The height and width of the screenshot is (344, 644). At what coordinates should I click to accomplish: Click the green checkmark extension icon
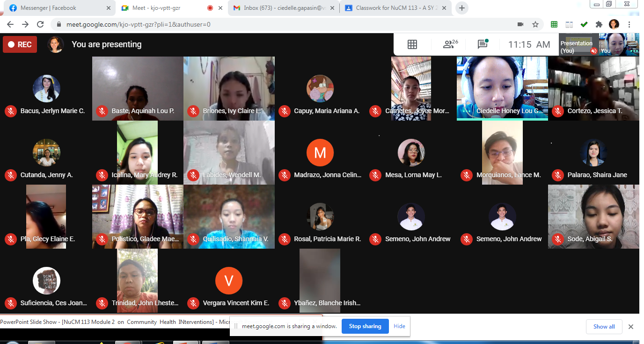pos(584,24)
